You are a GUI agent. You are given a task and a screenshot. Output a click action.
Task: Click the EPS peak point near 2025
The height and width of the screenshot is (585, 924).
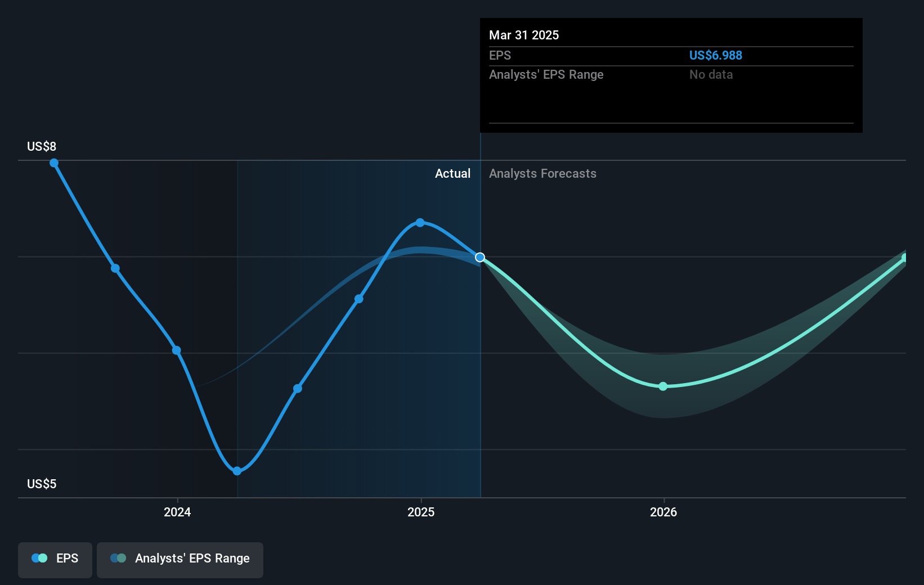pyautogui.click(x=420, y=223)
